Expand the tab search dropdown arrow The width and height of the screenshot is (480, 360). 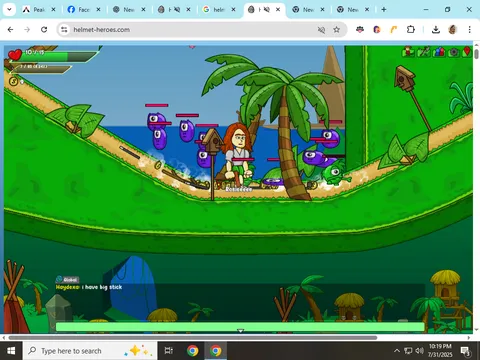(x=9, y=10)
